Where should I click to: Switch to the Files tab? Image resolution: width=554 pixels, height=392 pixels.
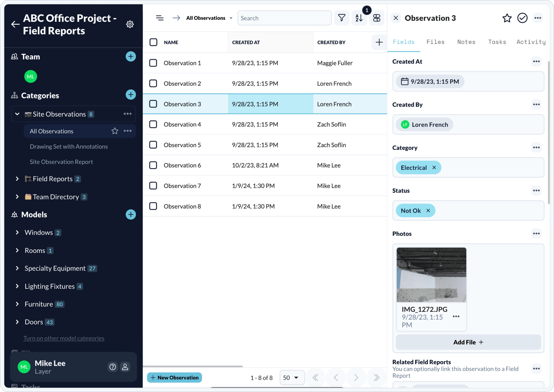pos(435,42)
